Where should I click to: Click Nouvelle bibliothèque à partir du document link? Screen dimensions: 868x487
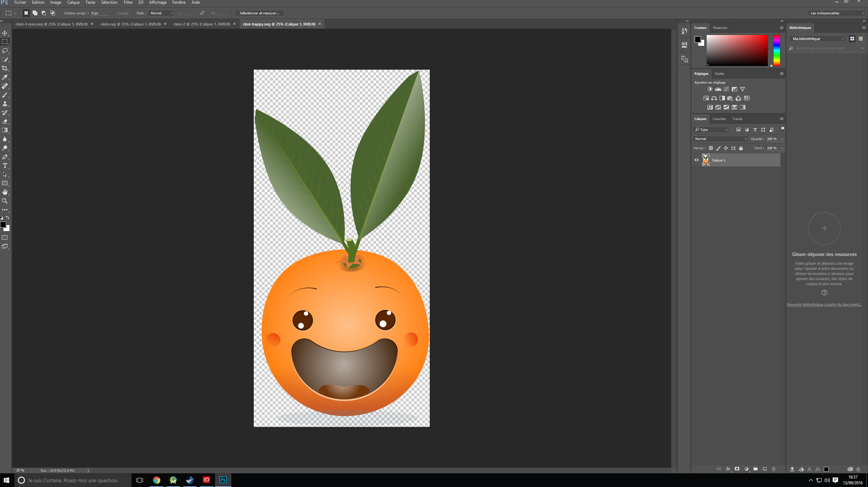pos(824,305)
